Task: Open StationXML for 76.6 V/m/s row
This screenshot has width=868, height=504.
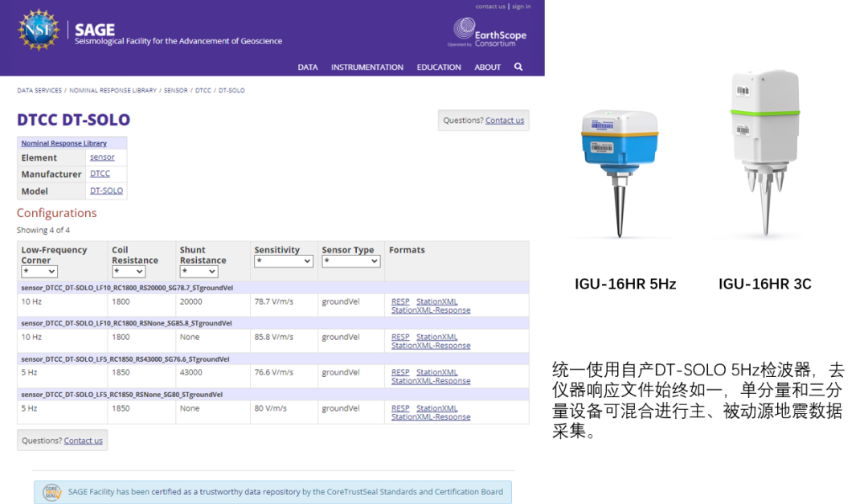Action: click(436, 372)
